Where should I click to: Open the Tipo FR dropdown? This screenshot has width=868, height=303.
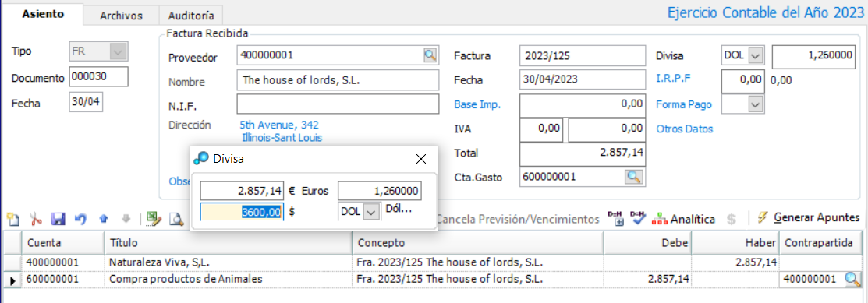118,51
